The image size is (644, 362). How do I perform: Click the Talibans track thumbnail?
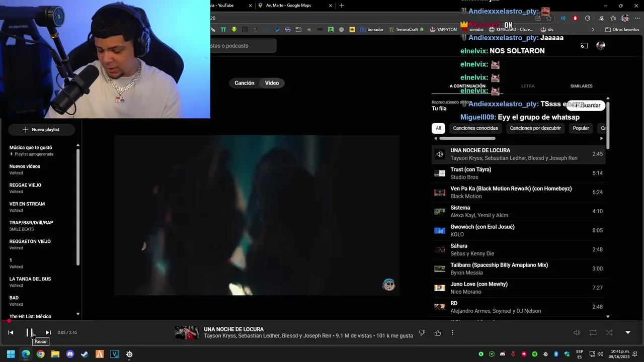click(440, 269)
